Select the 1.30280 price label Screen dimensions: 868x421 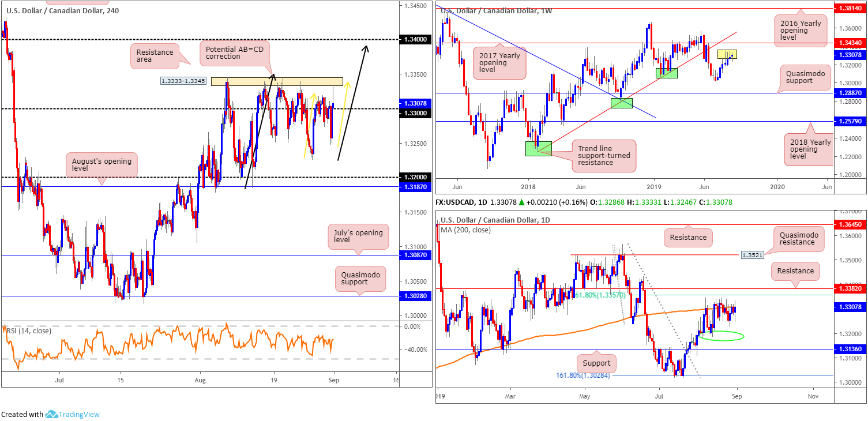415,296
